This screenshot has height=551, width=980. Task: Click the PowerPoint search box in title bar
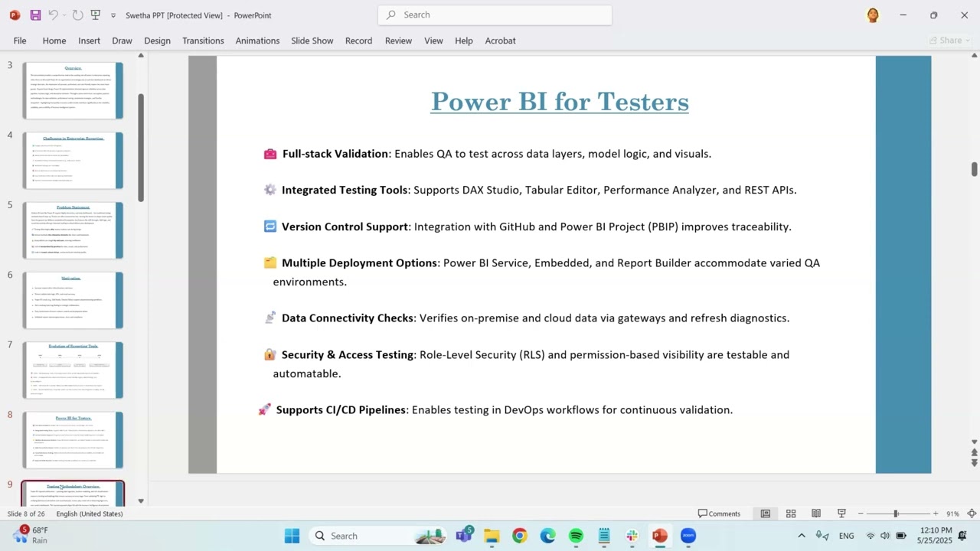coord(495,15)
